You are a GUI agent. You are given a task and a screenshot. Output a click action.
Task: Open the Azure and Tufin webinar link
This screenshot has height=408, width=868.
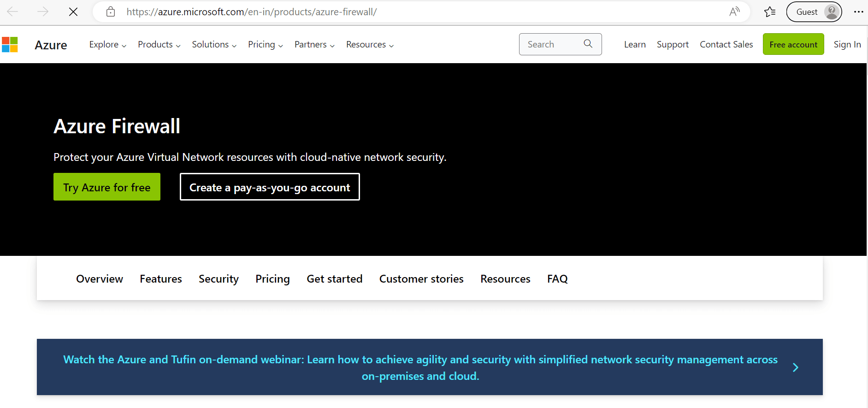(420, 367)
